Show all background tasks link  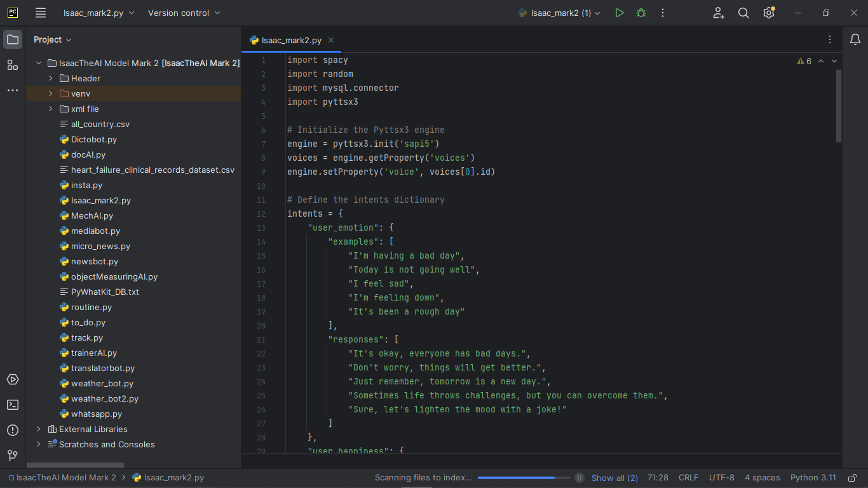[x=614, y=478]
